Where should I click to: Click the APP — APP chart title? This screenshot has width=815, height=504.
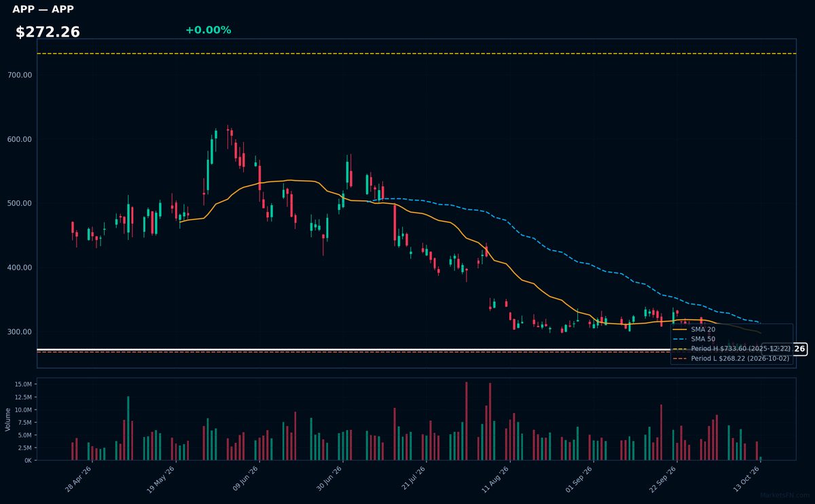click(43, 10)
